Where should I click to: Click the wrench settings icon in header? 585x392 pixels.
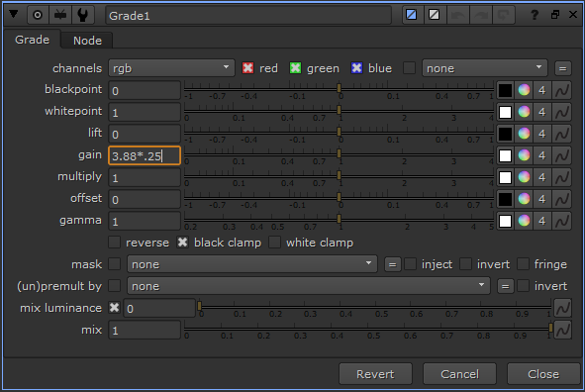click(83, 15)
